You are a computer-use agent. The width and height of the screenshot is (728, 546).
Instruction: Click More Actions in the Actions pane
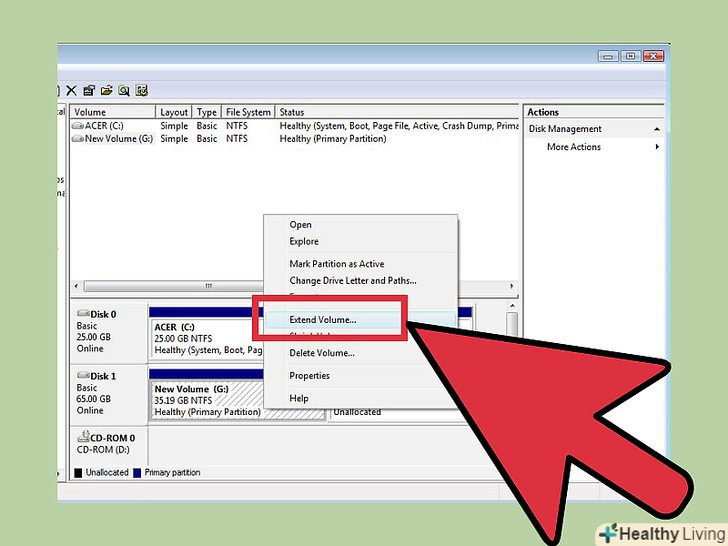point(574,147)
